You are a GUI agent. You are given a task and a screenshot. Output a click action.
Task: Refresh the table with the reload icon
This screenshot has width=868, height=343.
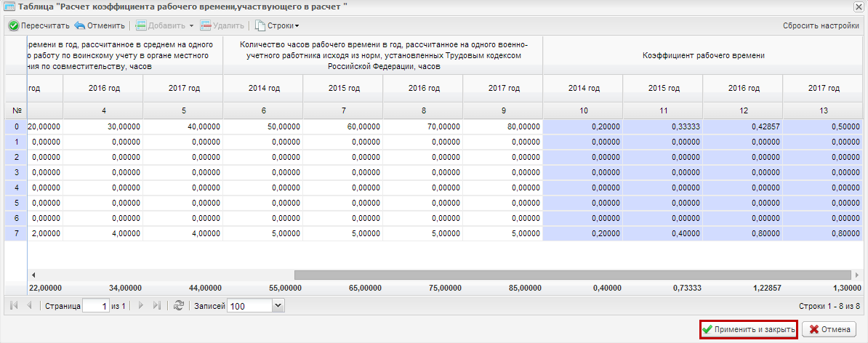(x=178, y=305)
